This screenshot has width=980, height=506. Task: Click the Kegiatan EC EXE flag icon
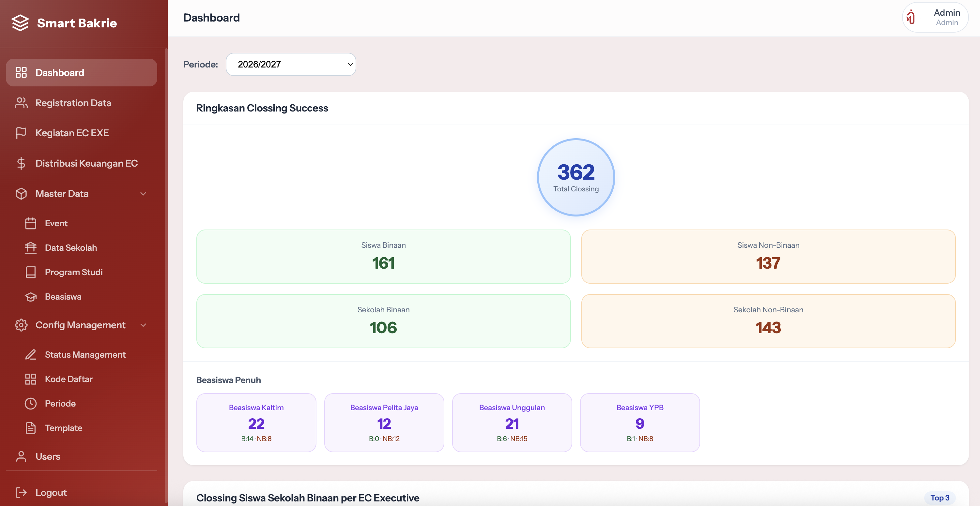(x=21, y=133)
